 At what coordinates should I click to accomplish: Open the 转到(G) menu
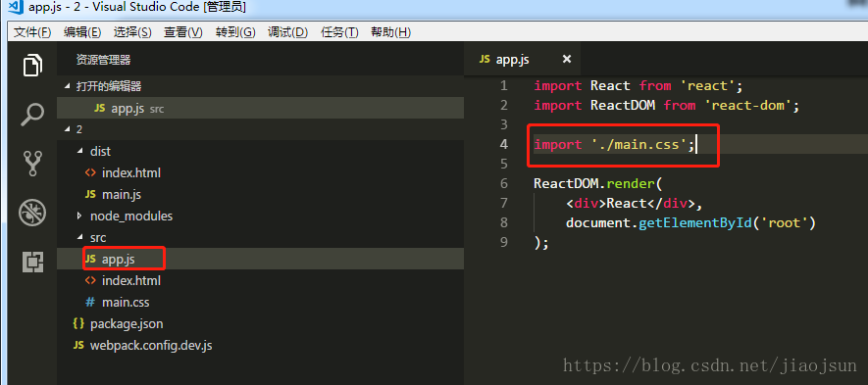coord(235,32)
